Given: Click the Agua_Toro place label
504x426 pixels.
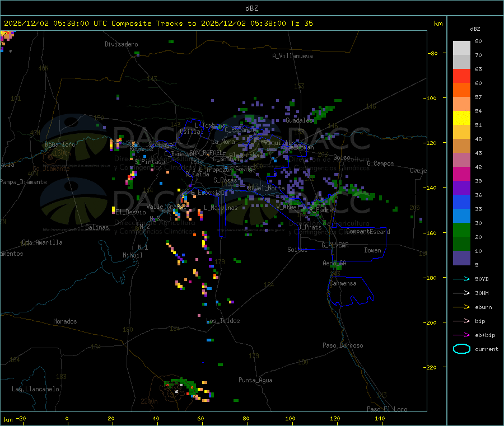Looking at the screenshot, I should click(60, 144).
